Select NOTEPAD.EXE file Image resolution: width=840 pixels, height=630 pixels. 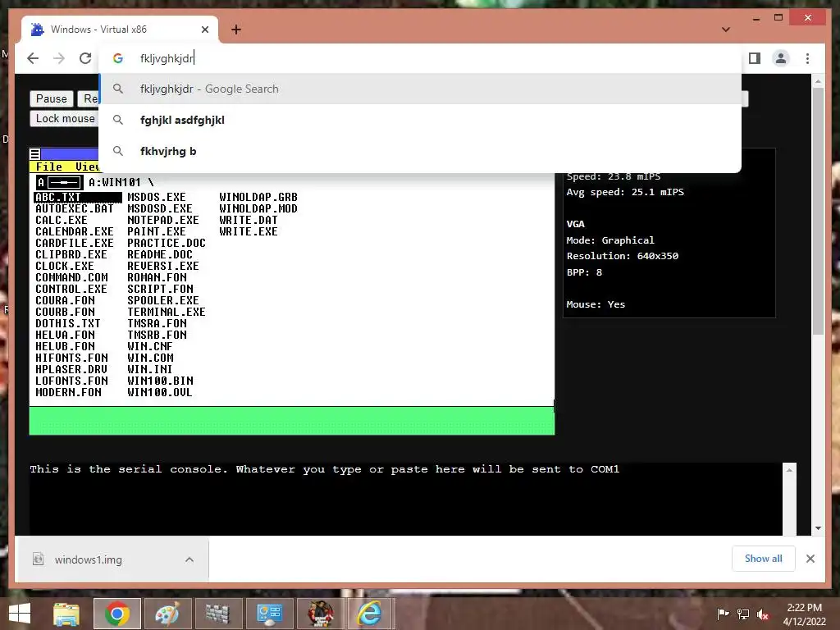pos(163,220)
